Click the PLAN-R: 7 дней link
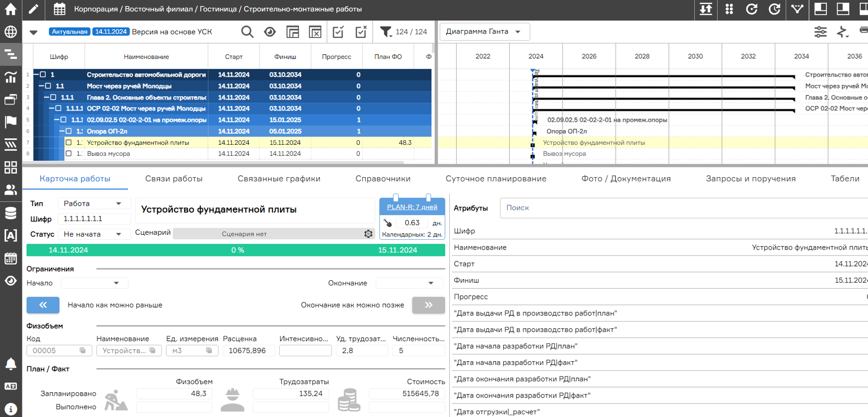 point(412,207)
